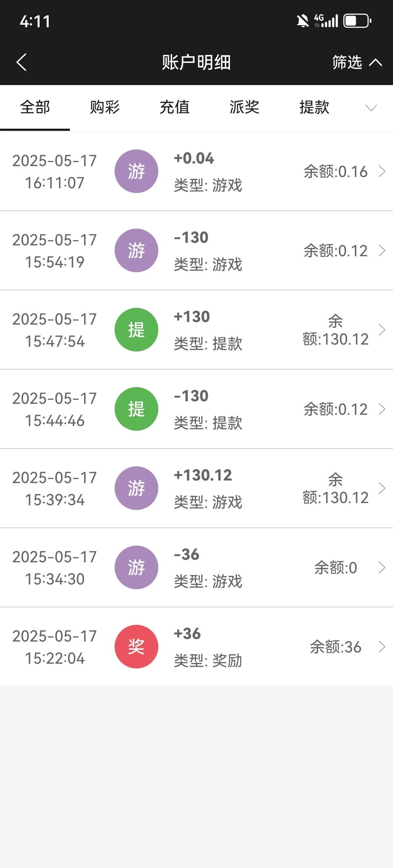Open details chevron for the +0.04 entry

click(x=382, y=171)
